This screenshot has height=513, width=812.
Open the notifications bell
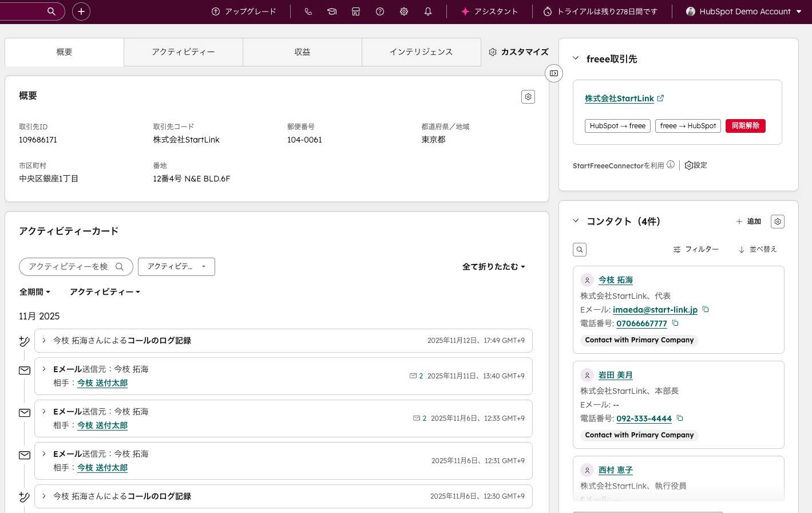(x=428, y=11)
